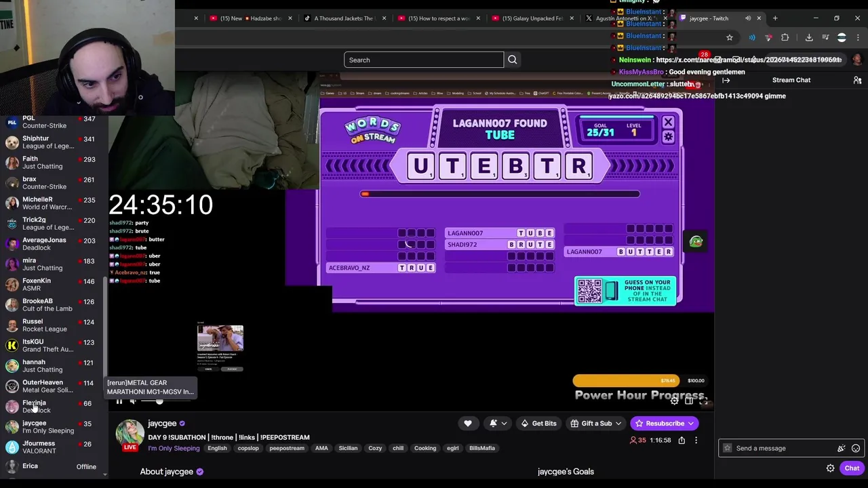Toggle theatre mode on the player

[689, 401]
